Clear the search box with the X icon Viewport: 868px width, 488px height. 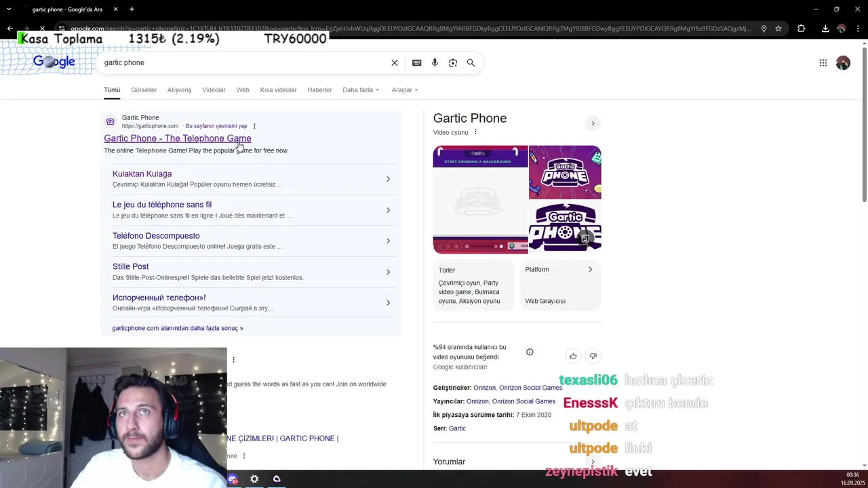click(x=395, y=63)
